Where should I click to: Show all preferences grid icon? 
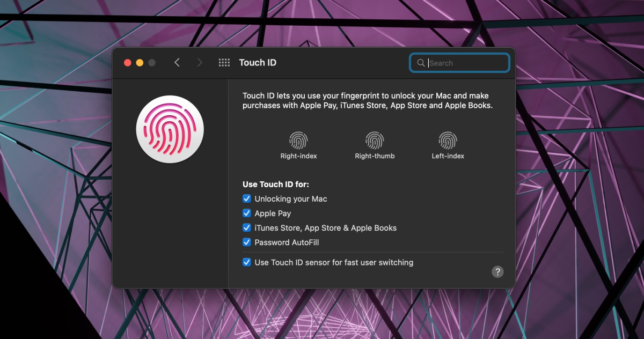(x=224, y=63)
